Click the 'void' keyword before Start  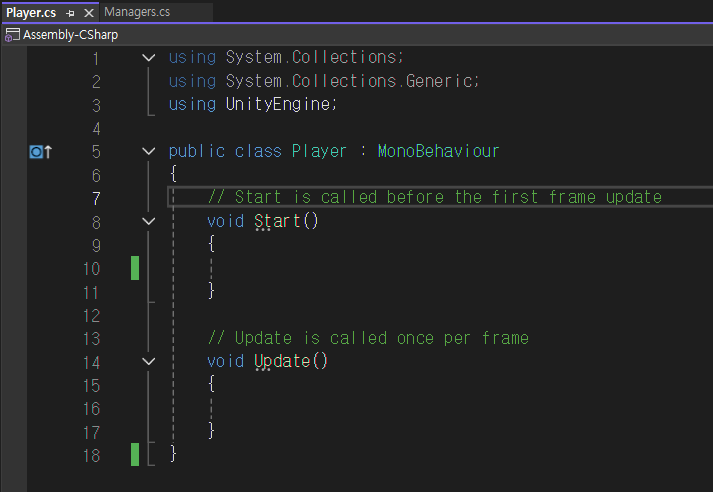tap(226, 221)
